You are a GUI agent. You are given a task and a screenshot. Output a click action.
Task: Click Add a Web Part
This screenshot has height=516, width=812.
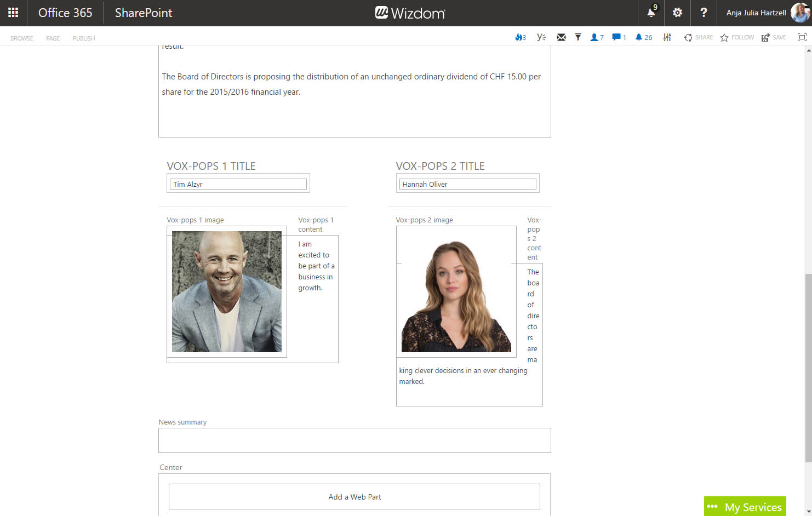click(x=354, y=497)
